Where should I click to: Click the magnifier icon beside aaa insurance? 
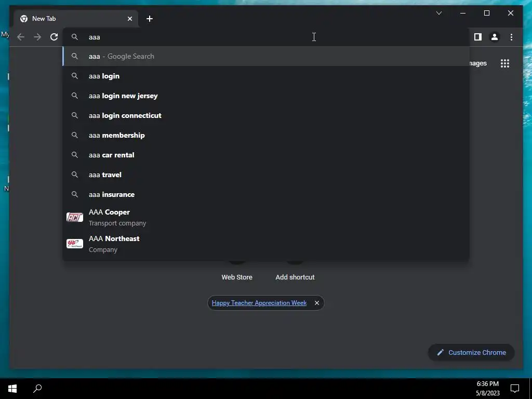(75, 194)
